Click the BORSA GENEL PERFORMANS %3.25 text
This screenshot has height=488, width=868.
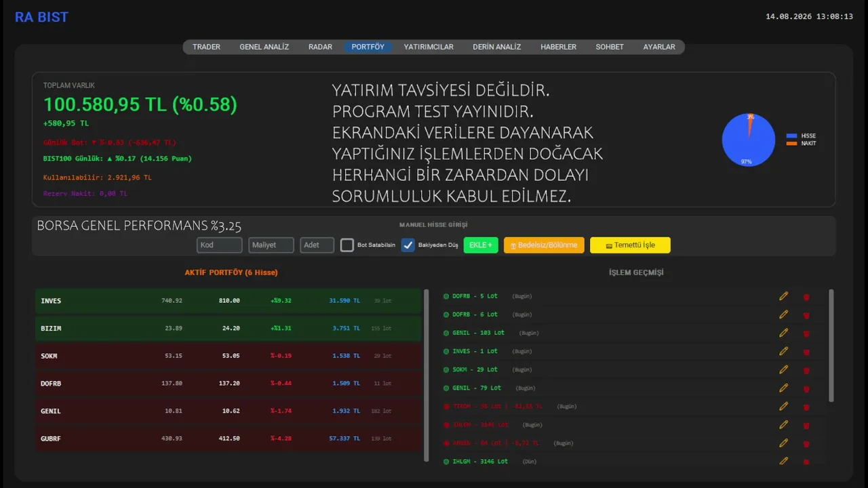point(139,226)
